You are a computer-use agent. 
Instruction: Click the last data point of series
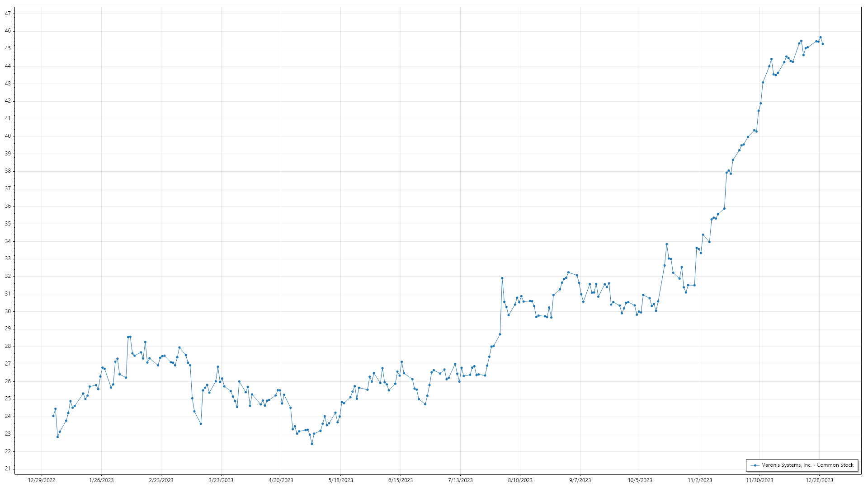pyautogui.click(x=823, y=44)
